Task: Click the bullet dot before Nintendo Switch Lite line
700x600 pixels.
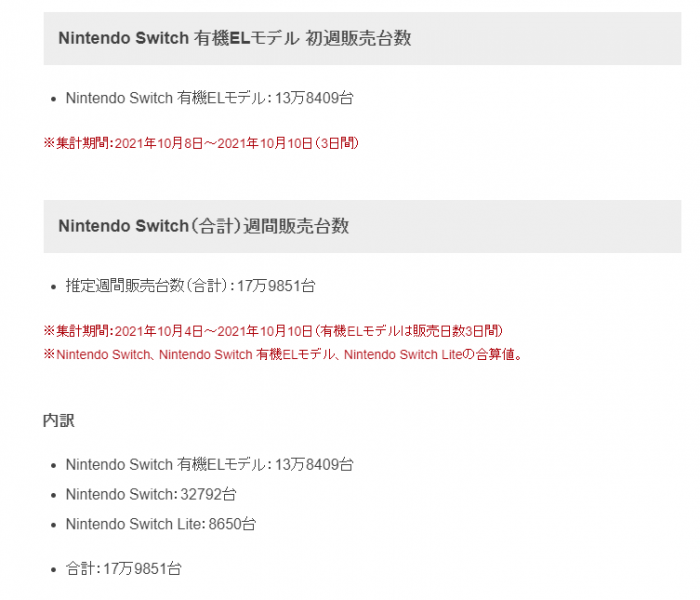Action: pos(52,524)
